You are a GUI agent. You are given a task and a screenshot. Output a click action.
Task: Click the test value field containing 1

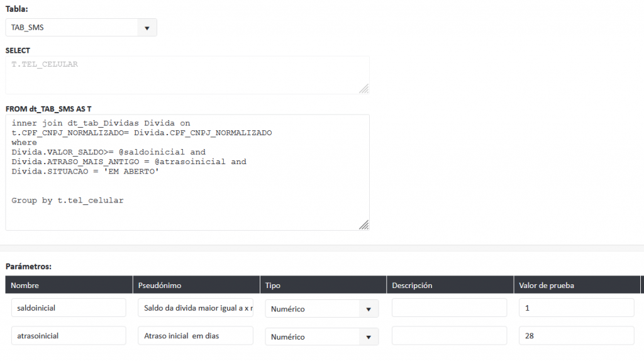pyautogui.click(x=576, y=308)
